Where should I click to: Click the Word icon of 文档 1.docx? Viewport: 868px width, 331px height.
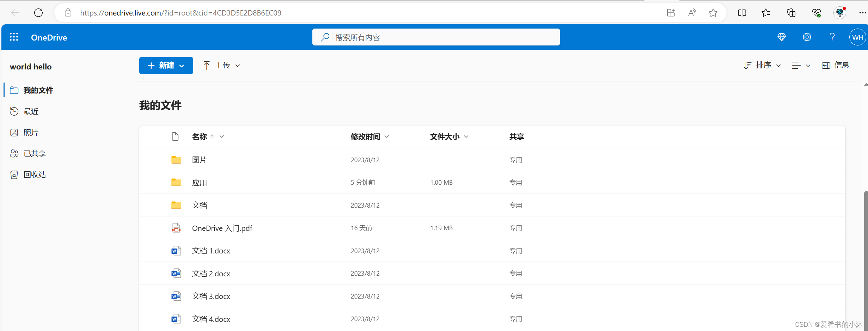(x=176, y=251)
